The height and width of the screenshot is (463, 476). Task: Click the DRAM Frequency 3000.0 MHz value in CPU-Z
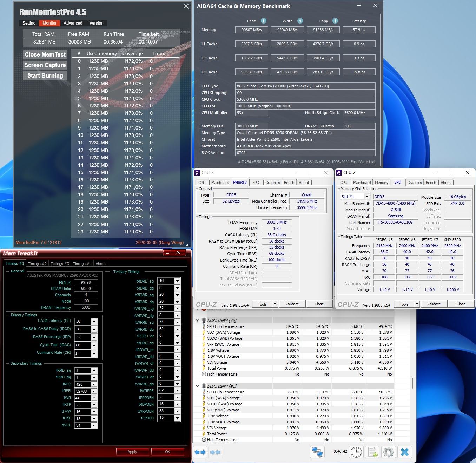pyautogui.click(x=277, y=222)
